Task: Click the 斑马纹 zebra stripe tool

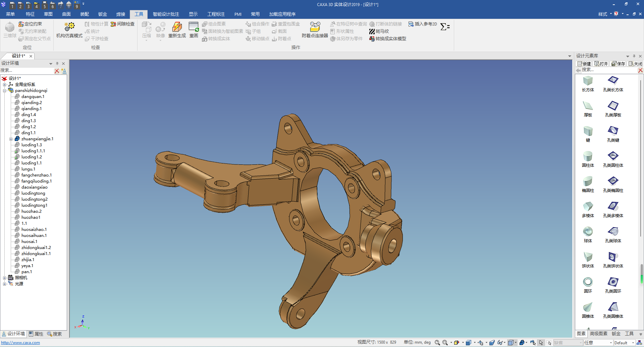Action: coord(379,31)
